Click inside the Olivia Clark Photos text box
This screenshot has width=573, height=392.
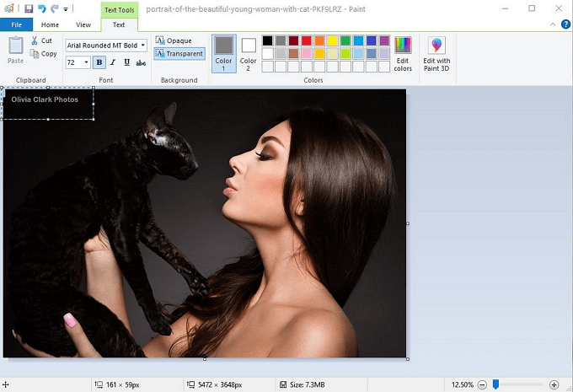pyautogui.click(x=48, y=104)
